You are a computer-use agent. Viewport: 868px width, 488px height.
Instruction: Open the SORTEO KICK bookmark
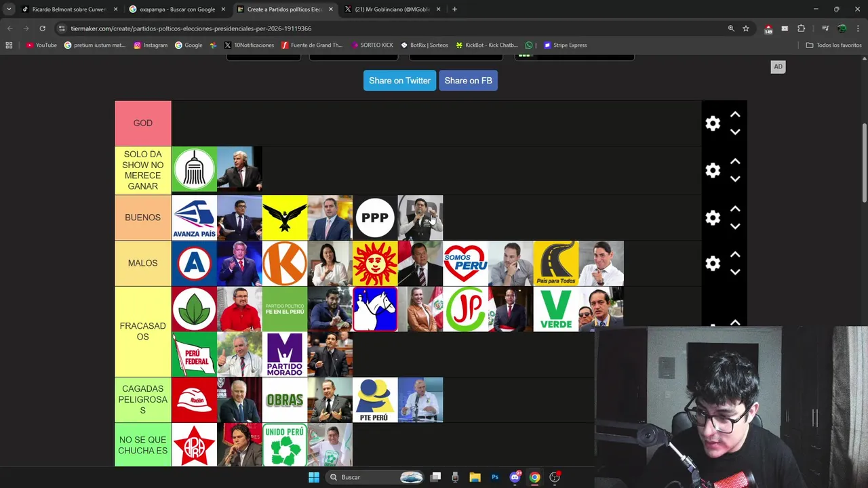click(372, 45)
